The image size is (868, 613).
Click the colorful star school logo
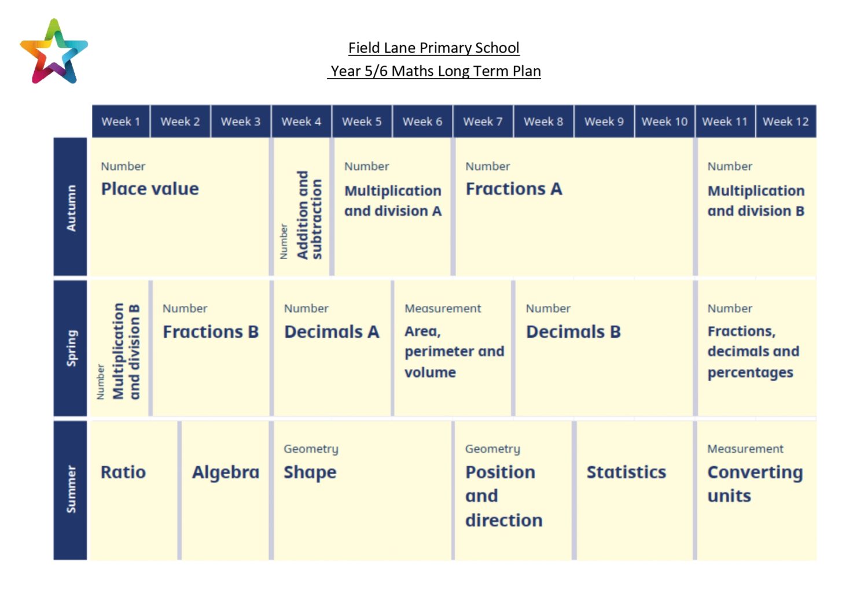pos(54,51)
